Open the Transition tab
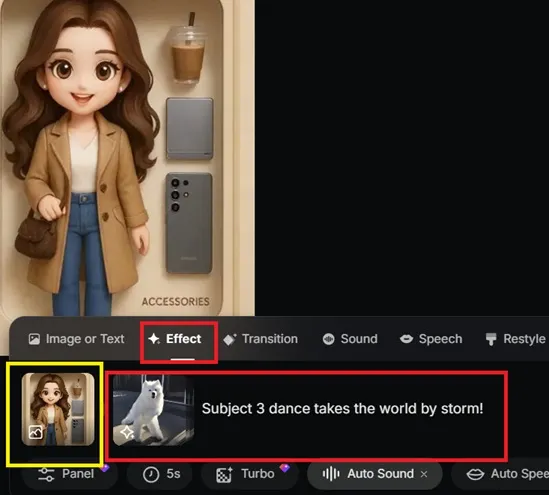The width and height of the screenshot is (549, 495). [x=260, y=339]
